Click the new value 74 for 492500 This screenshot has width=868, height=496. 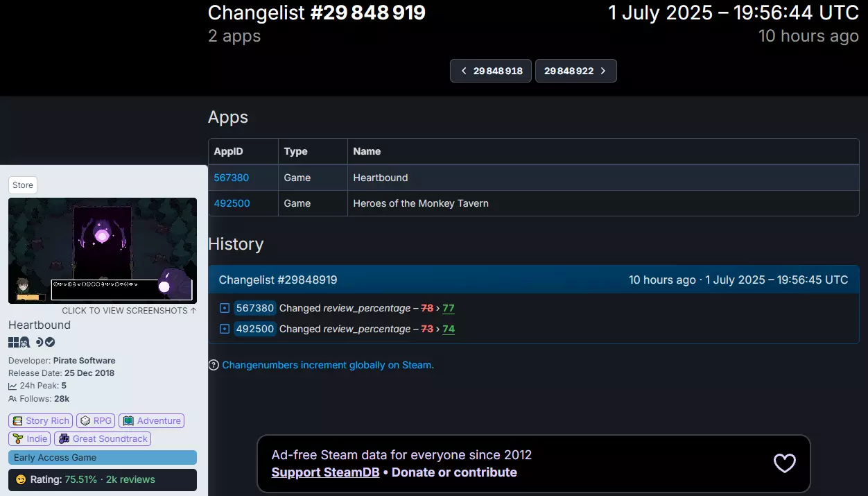coord(449,329)
